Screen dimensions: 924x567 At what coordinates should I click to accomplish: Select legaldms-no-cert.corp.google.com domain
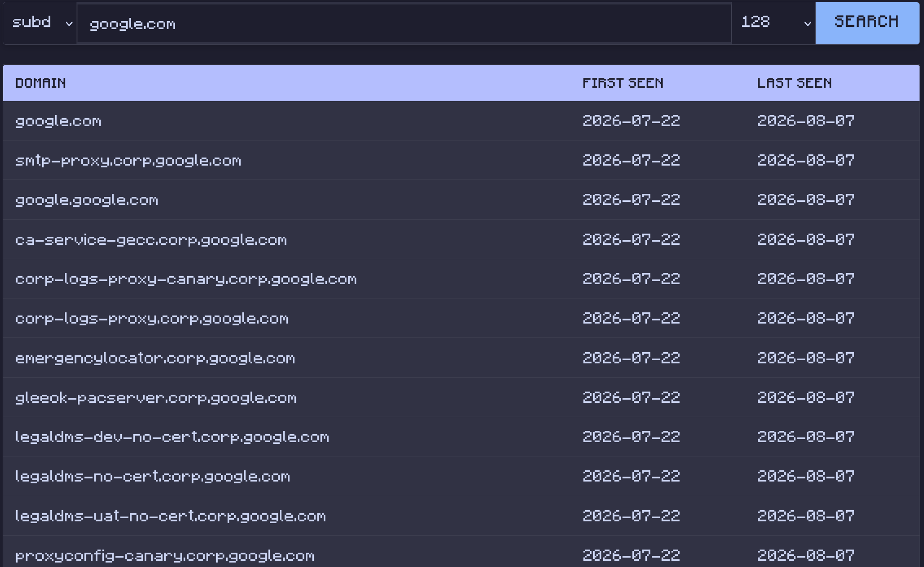click(153, 477)
